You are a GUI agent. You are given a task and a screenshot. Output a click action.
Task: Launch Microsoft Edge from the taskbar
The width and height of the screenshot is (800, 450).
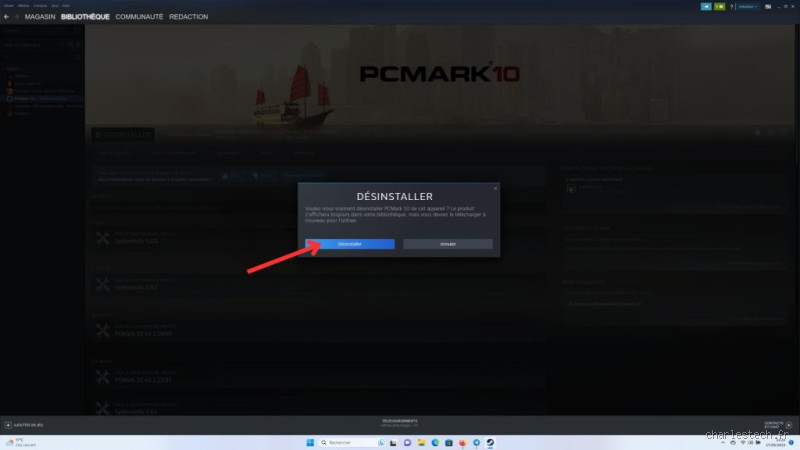coord(435,442)
